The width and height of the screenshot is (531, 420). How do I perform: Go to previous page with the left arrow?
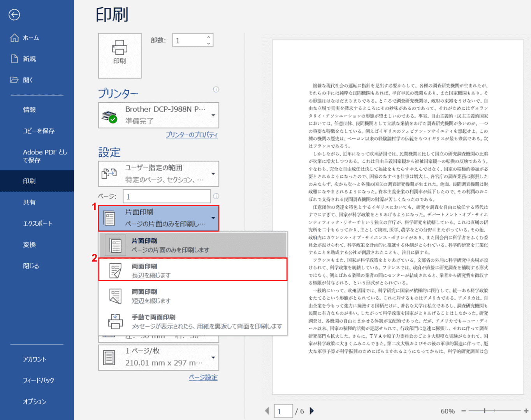point(267,411)
